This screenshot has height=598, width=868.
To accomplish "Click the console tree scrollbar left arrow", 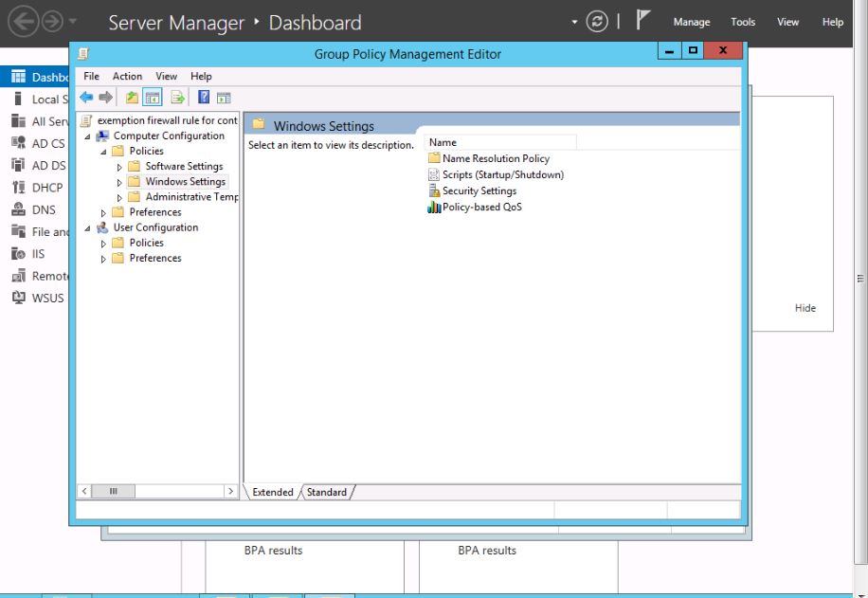I will pos(84,491).
